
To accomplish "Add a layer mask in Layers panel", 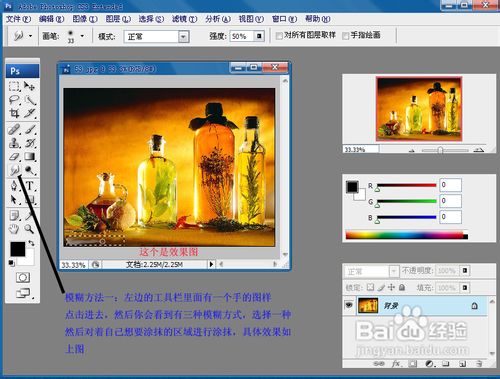I will 413,363.
